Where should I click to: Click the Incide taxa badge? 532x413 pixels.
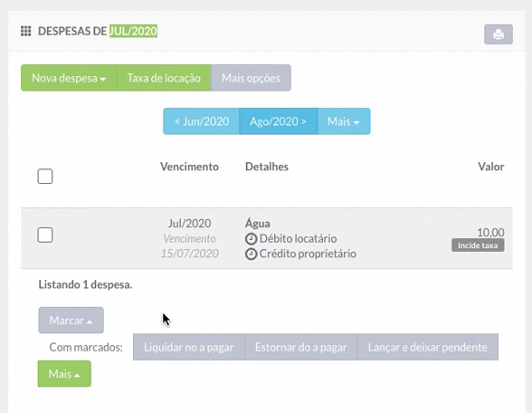tap(478, 245)
